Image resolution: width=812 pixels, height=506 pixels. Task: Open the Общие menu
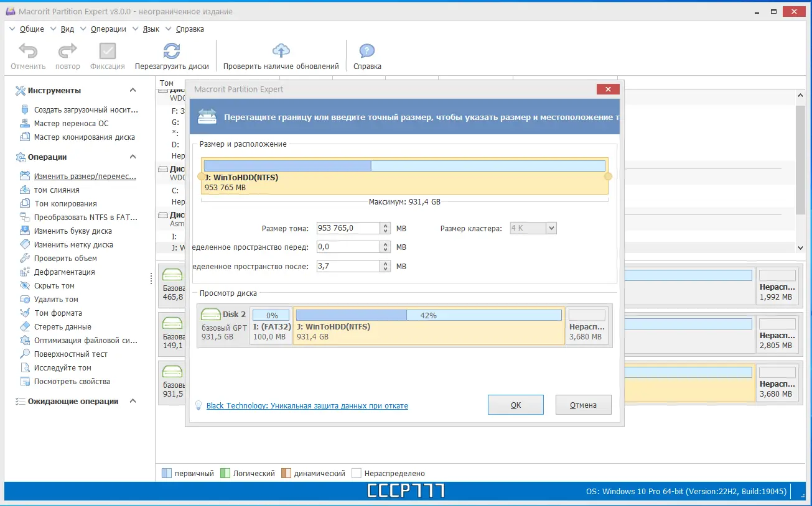coord(32,29)
